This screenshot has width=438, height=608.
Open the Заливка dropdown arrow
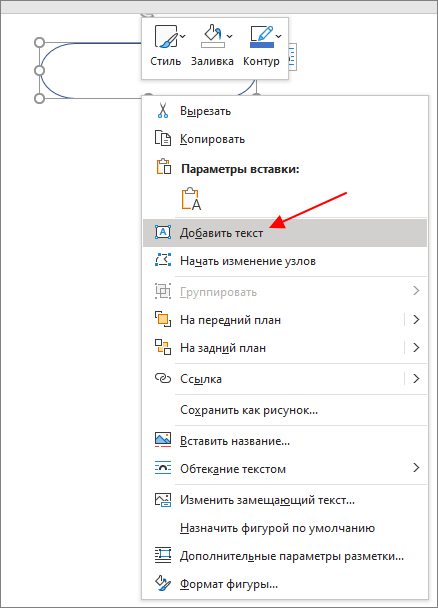click(x=229, y=36)
